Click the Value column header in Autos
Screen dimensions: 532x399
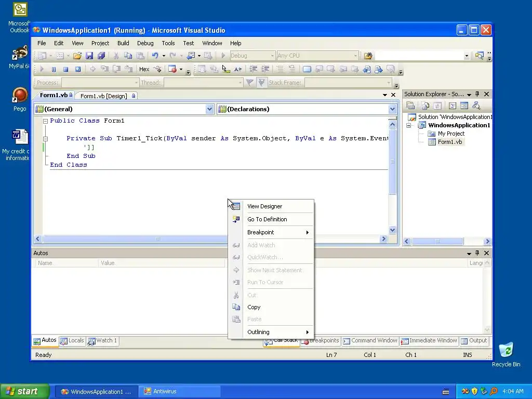click(162, 263)
